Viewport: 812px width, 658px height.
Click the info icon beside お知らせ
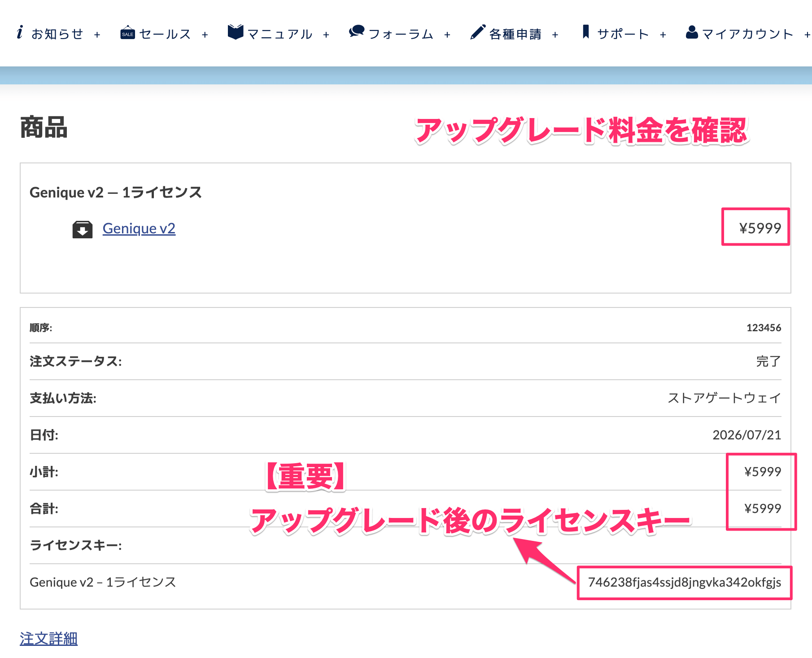coord(20,33)
